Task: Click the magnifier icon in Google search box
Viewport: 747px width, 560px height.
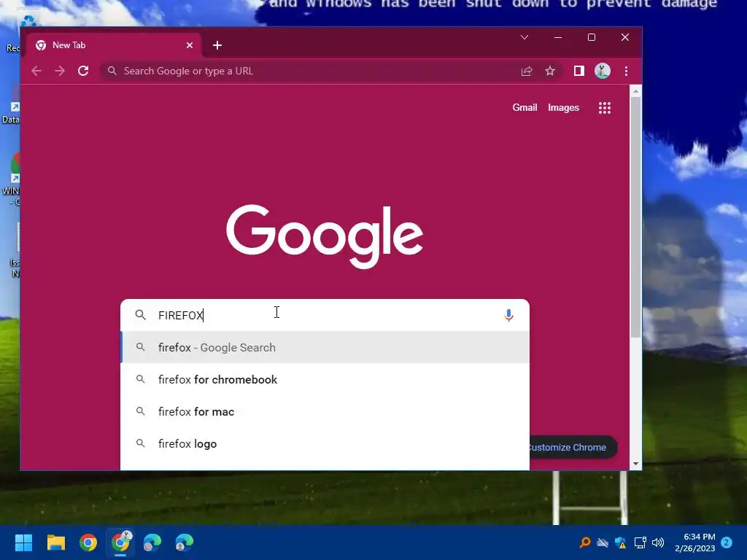Action: [141, 315]
